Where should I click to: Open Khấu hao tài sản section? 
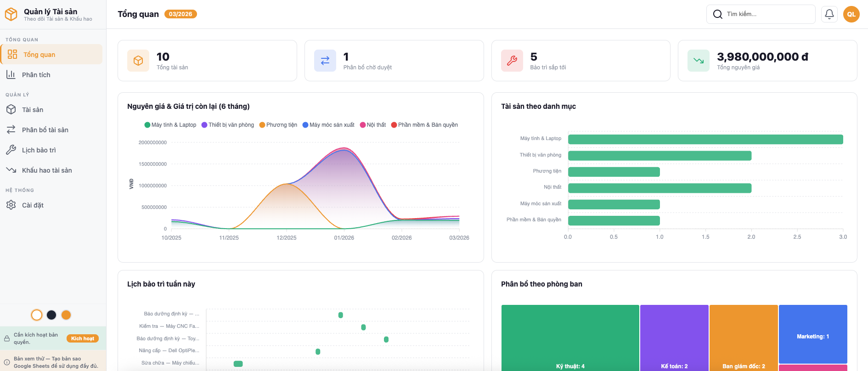(x=46, y=170)
